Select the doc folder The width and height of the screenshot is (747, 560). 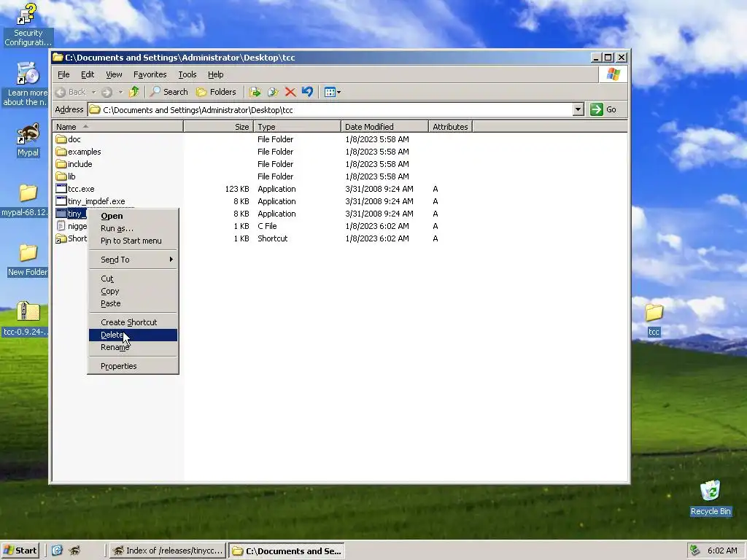[x=68, y=139]
